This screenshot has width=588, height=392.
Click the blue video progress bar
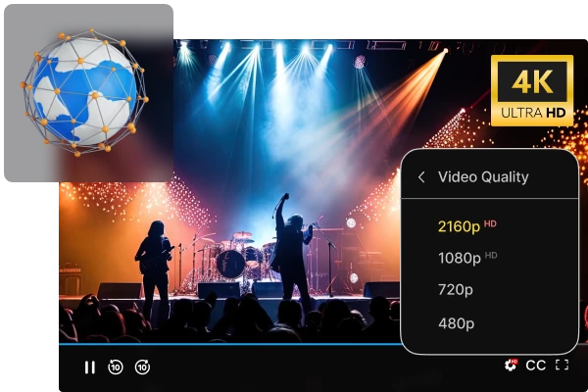click(x=229, y=344)
